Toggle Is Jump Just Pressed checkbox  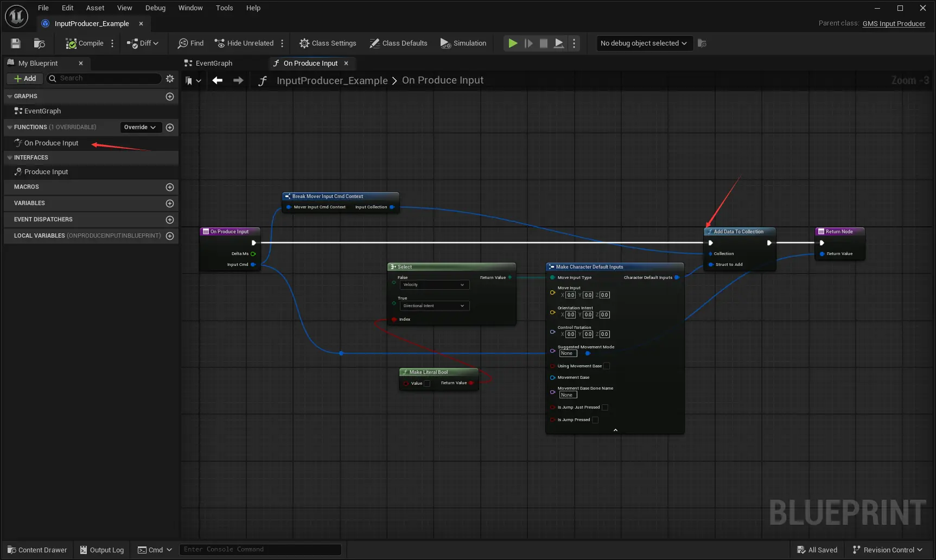pyautogui.click(x=605, y=408)
